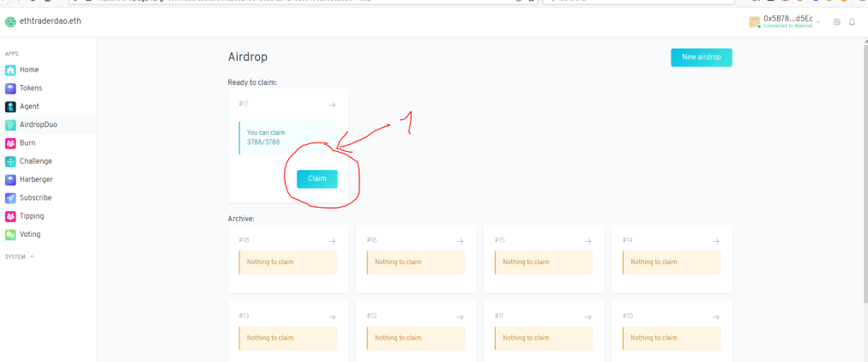Select the Burn menu label

[27, 142]
